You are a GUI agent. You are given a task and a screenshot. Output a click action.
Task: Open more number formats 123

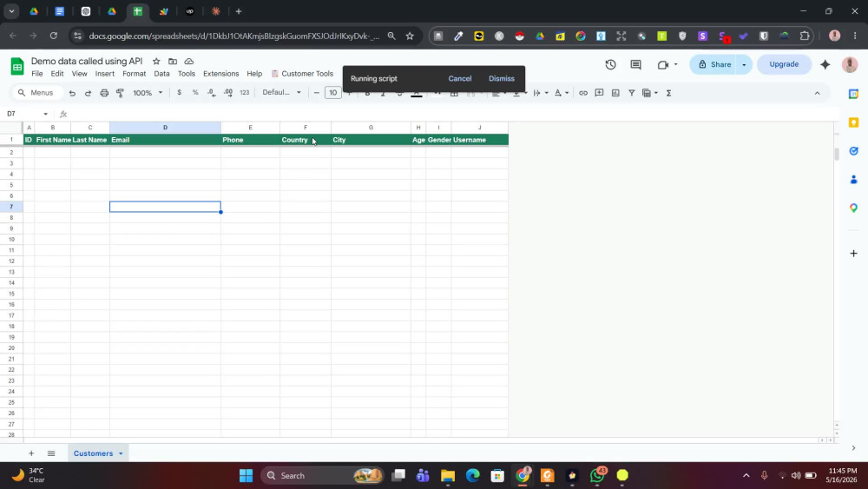coord(245,92)
